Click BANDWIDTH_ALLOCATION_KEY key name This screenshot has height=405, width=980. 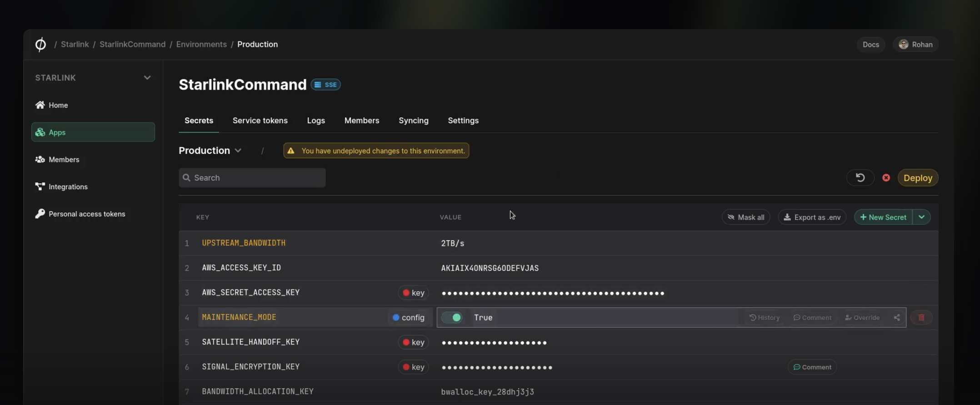(x=258, y=392)
